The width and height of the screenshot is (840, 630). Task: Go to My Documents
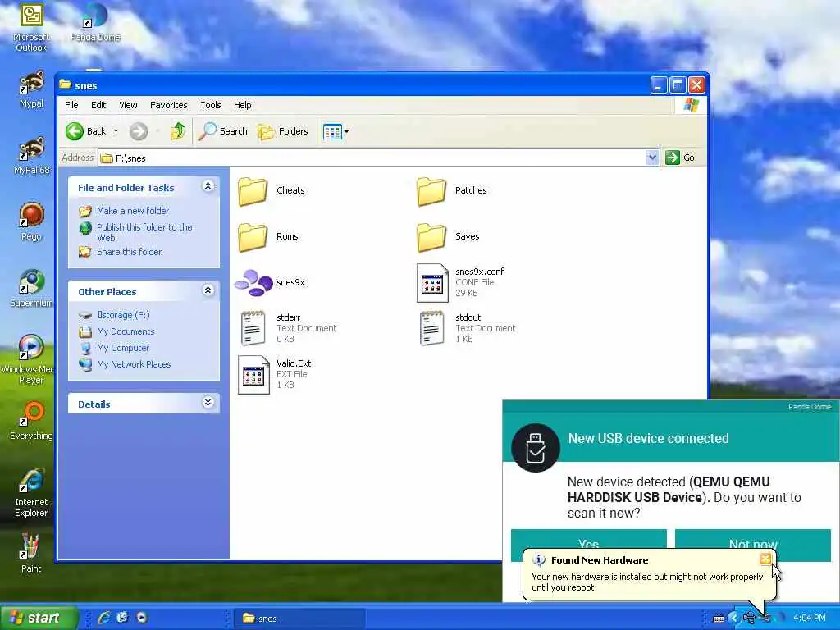(126, 331)
